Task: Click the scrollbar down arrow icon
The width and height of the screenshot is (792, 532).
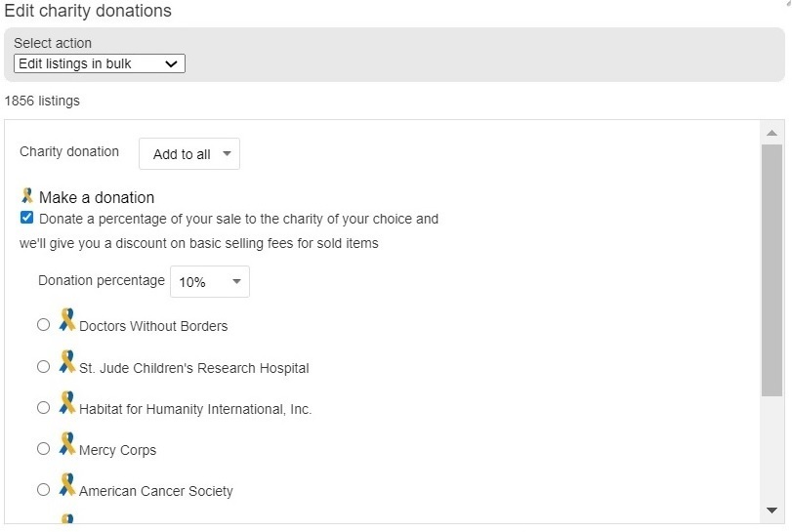Action: [771, 511]
